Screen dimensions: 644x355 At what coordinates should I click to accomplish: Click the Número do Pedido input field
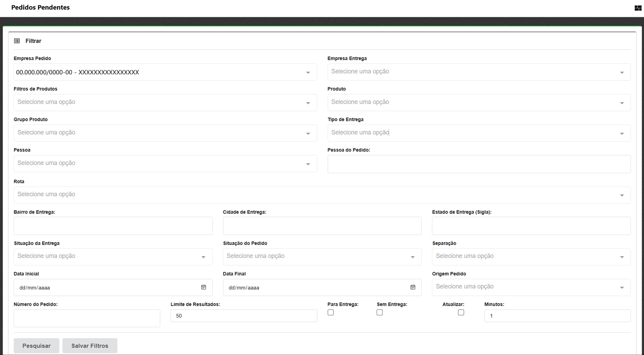click(x=87, y=318)
